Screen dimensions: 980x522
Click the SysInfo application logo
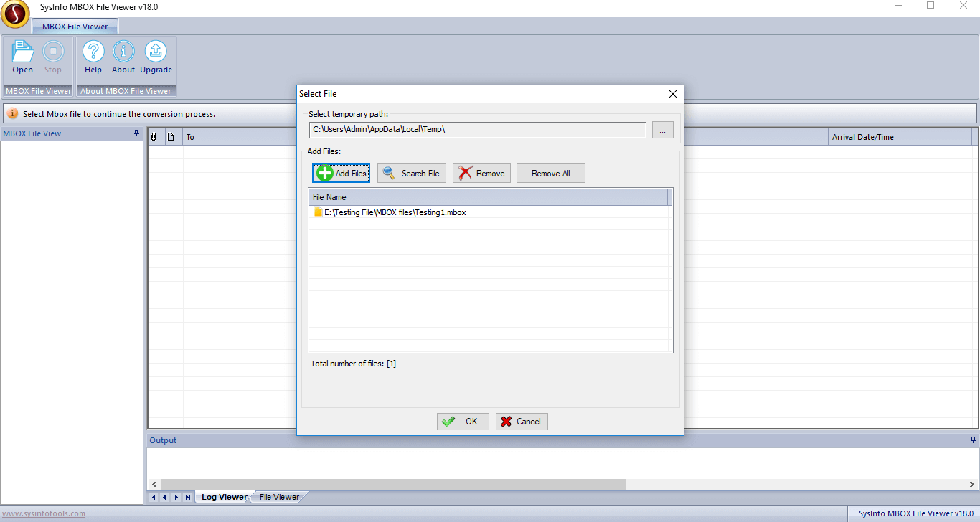click(15, 15)
